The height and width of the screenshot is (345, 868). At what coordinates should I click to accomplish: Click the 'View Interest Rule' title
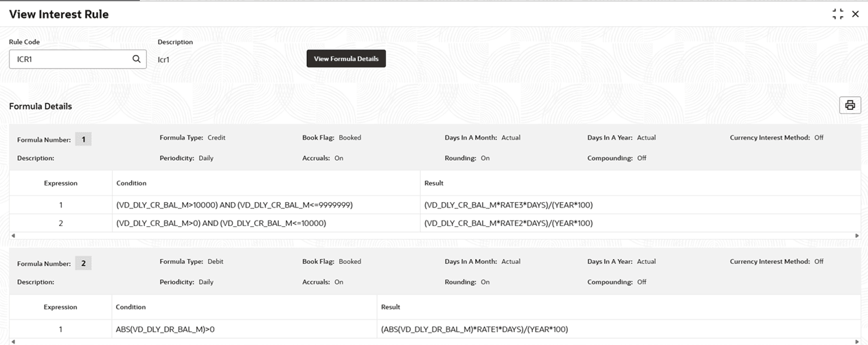pyautogui.click(x=58, y=14)
